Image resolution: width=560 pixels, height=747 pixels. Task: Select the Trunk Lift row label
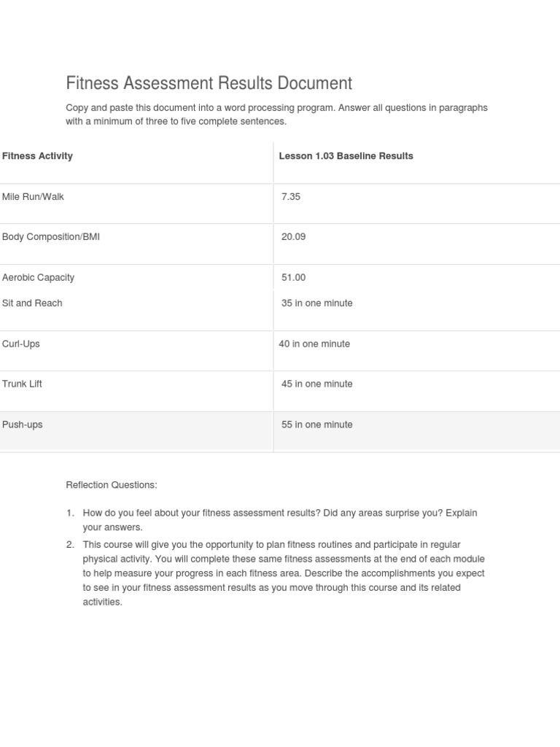coord(22,384)
